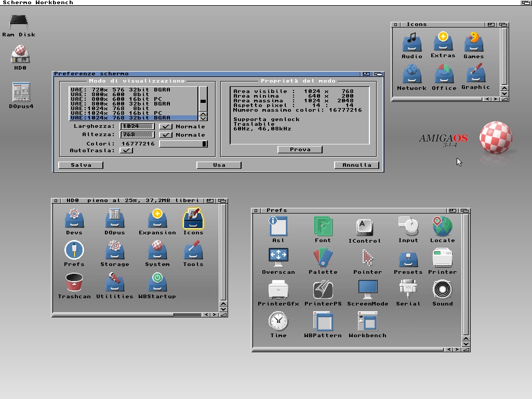532x399 pixels.
Task: Toggle the Altezza Normale checkbox
Action: point(166,135)
